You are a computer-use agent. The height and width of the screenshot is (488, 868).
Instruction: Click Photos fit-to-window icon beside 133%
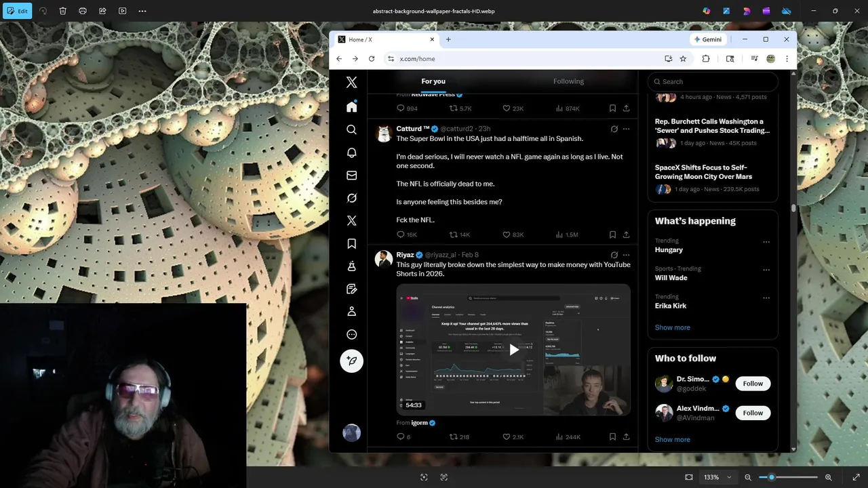coord(689,477)
